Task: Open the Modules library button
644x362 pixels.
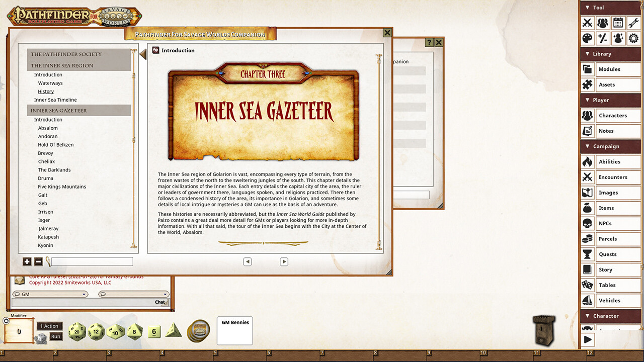Action: (609, 69)
